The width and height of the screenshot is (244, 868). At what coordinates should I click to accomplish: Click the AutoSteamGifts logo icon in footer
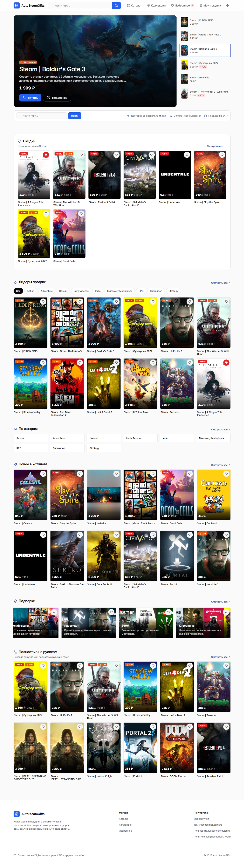(17, 814)
